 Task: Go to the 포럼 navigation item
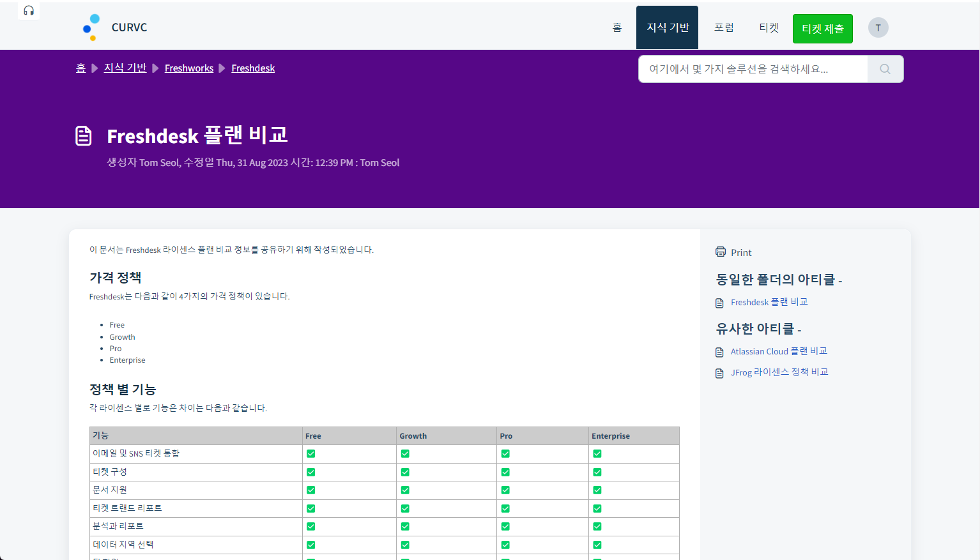pyautogui.click(x=724, y=27)
